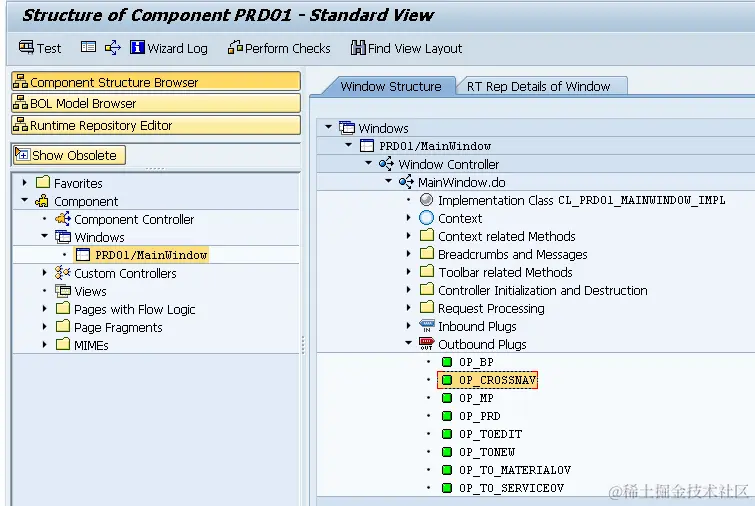Click the Component Structure Browser hierarchy icon
755x506 pixels.
[x=20, y=82]
